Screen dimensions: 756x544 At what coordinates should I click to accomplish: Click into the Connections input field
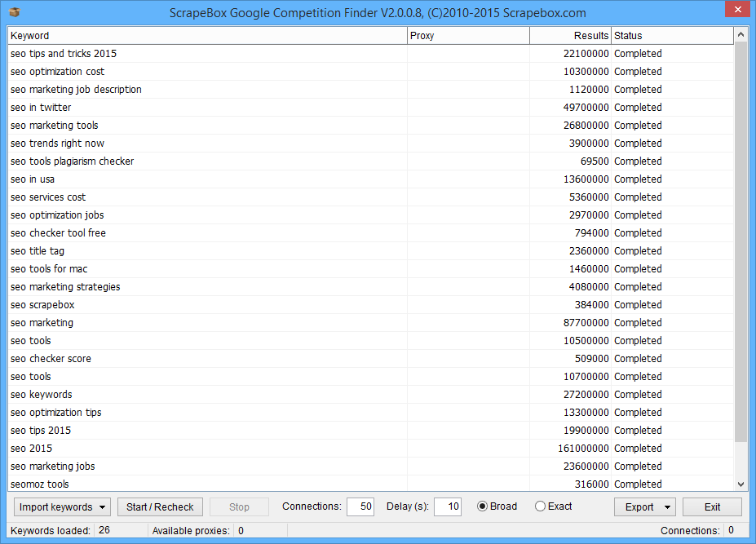click(x=360, y=507)
